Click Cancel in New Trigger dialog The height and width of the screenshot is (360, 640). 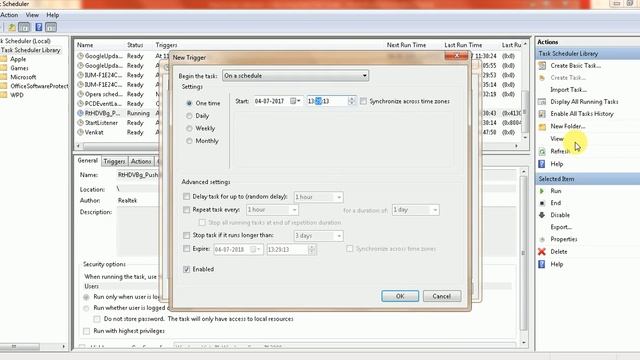pos(442,296)
